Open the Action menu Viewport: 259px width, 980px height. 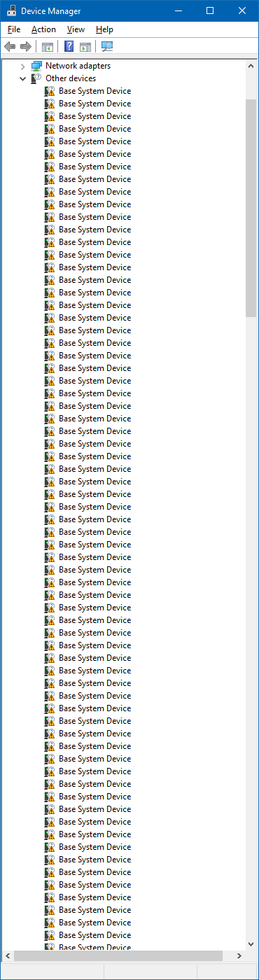click(43, 29)
